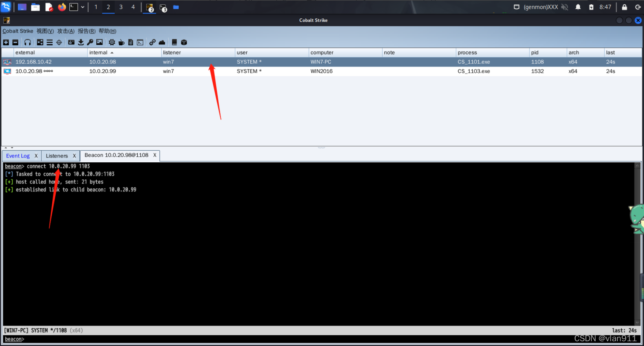Image resolution: width=644 pixels, height=346 pixels.
Task: Open keystrokes via the key icon
Action: [x=90, y=42]
